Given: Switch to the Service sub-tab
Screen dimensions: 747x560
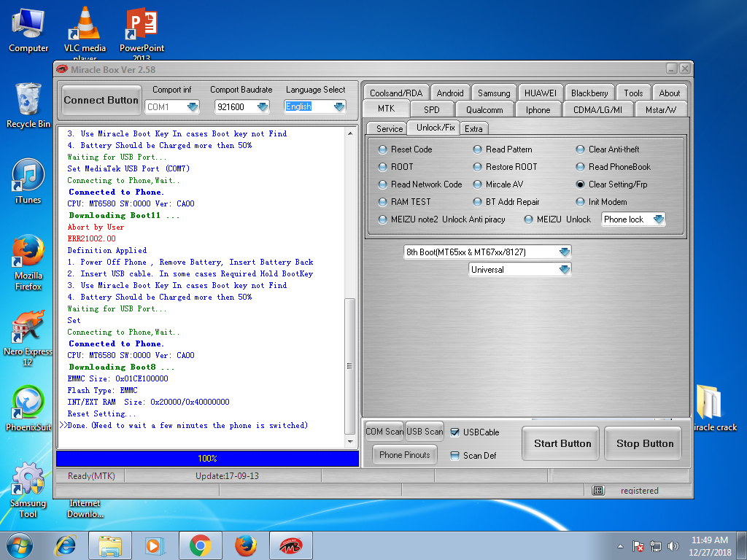Looking at the screenshot, I should pyautogui.click(x=390, y=128).
